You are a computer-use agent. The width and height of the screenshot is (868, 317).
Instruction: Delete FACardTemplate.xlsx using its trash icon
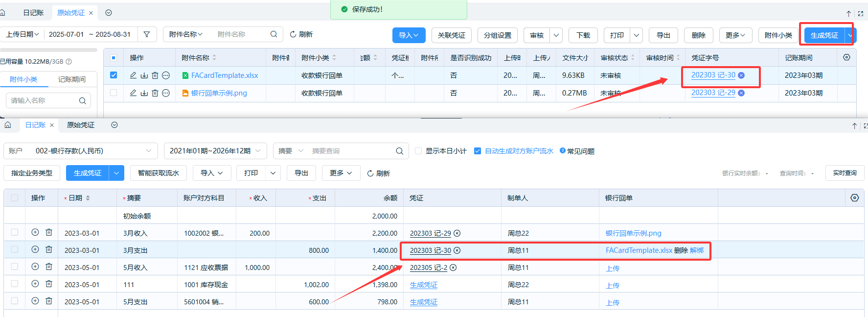pyautogui.click(x=155, y=75)
